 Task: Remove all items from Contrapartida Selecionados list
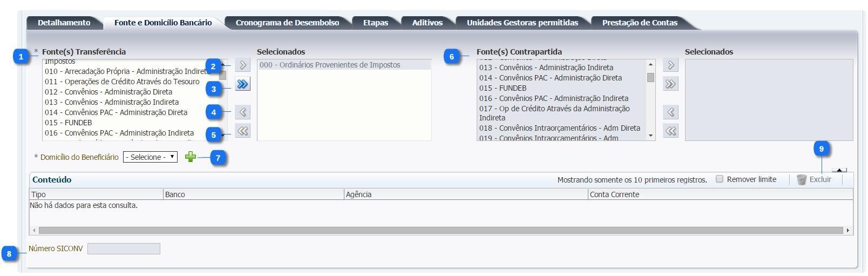670,131
